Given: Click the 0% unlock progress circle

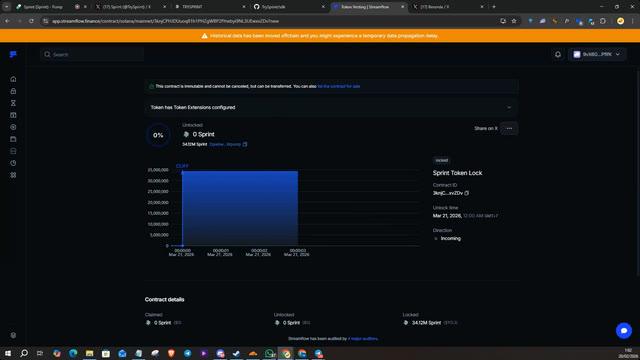Looking at the screenshot, I should [158, 135].
